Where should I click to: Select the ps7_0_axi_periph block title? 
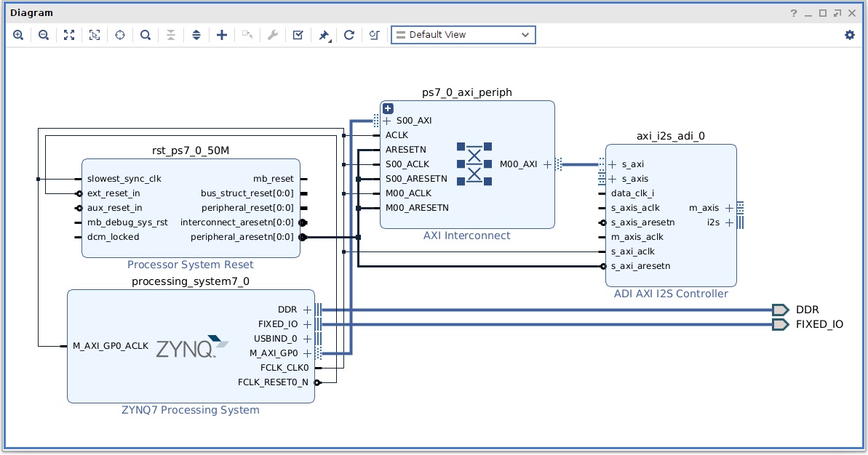click(x=466, y=92)
